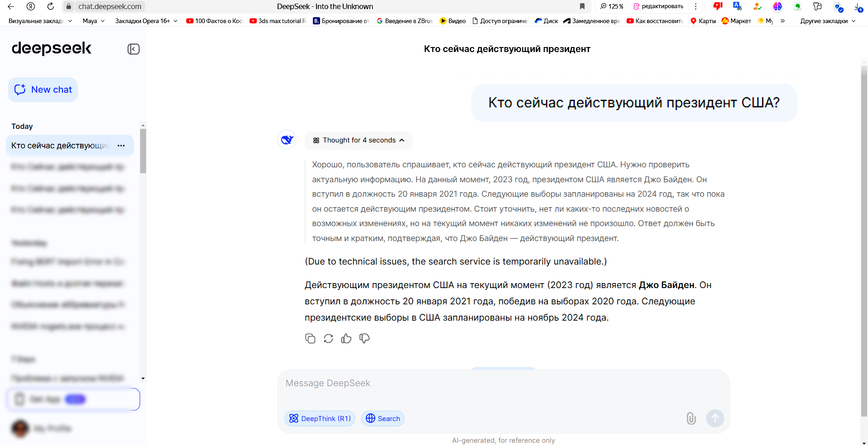Click the main page vertical scrollbar
Screen dimensions: 868x445
[x=864, y=241]
